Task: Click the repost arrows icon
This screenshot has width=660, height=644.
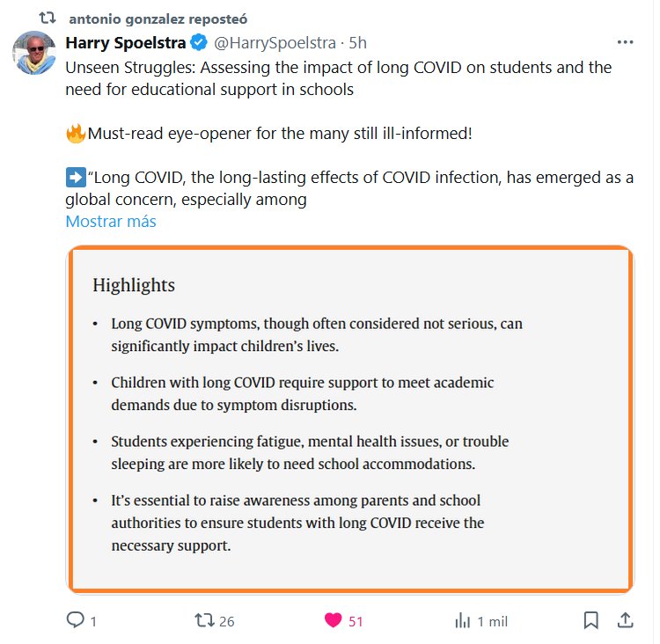Action: (204, 620)
